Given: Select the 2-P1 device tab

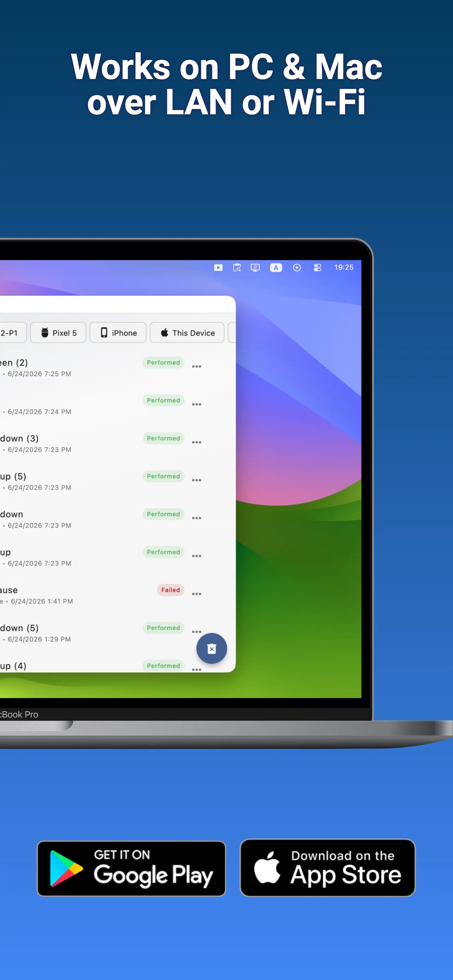Looking at the screenshot, I should point(11,333).
